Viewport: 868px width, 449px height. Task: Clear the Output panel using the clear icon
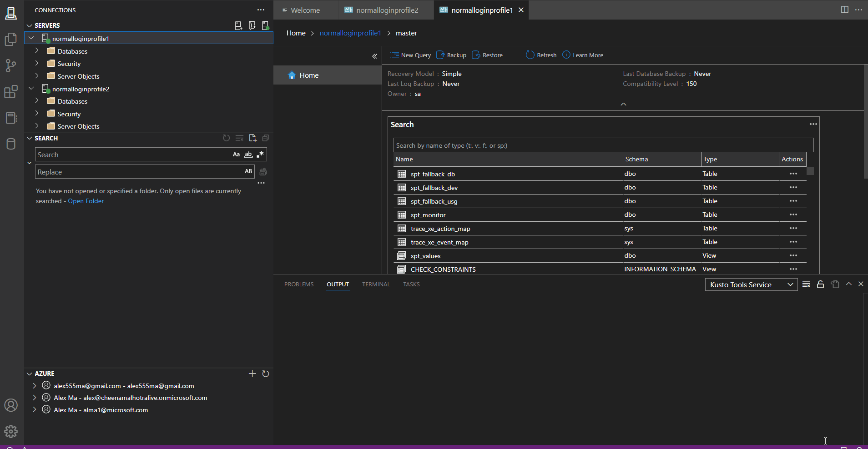point(806,284)
